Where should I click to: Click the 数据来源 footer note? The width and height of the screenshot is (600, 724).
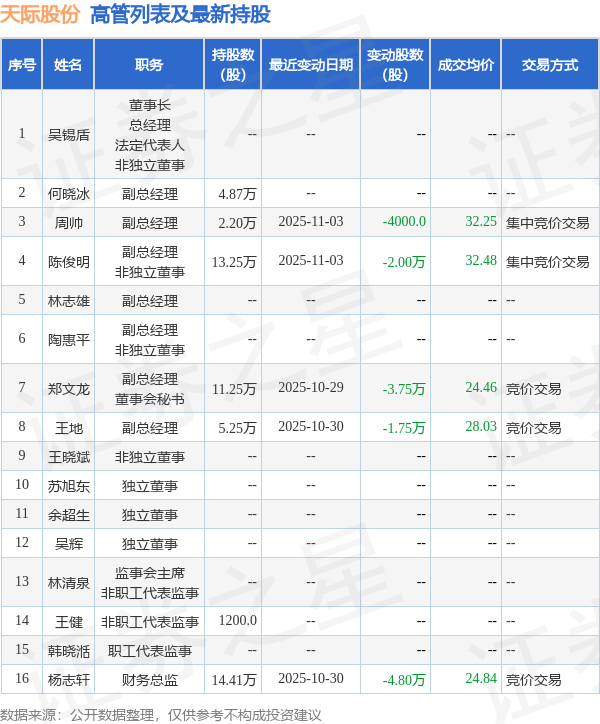tap(160, 715)
